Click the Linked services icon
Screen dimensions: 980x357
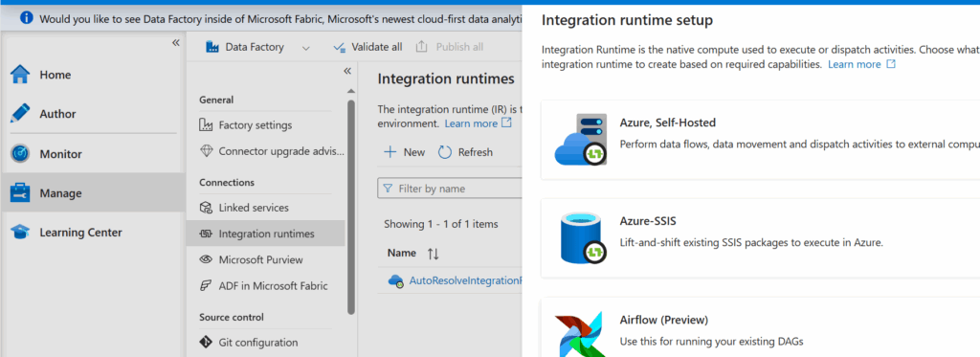tap(207, 208)
